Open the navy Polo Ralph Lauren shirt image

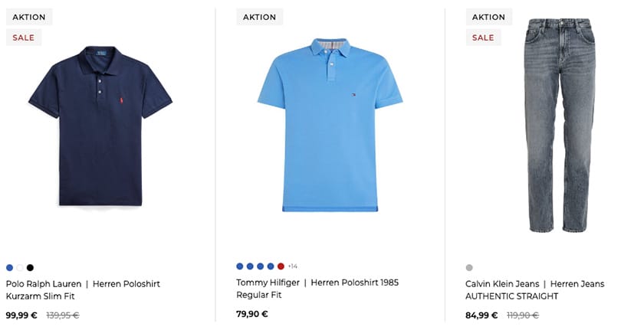tap(100, 126)
